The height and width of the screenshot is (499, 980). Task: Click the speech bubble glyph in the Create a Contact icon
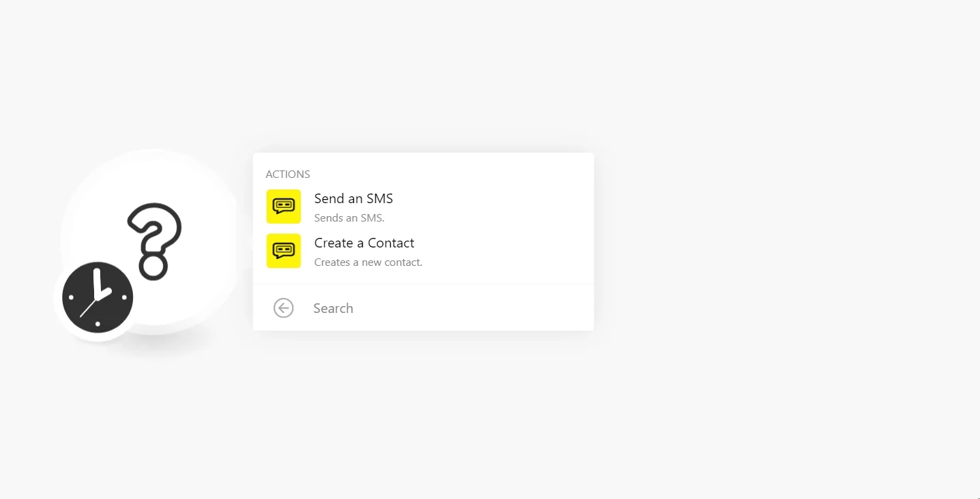[x=284, y=250]
